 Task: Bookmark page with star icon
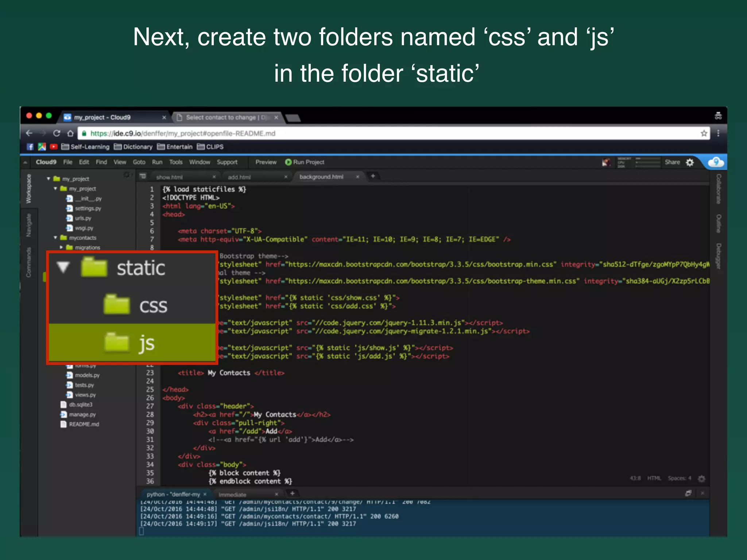(704, 133)
